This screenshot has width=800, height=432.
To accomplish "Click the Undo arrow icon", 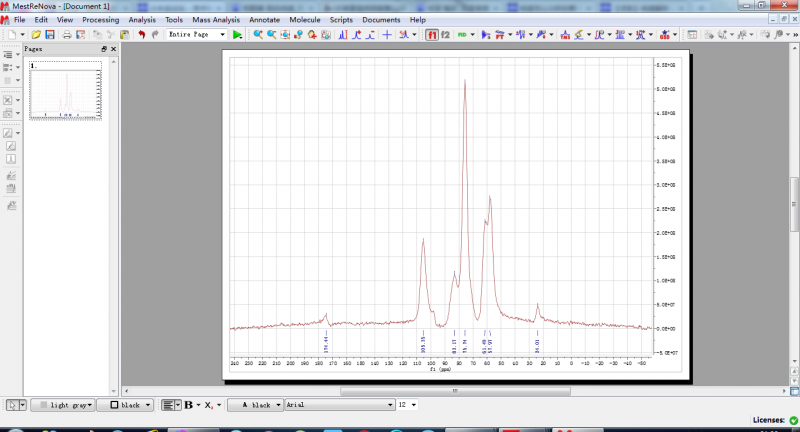I will 142,35.
